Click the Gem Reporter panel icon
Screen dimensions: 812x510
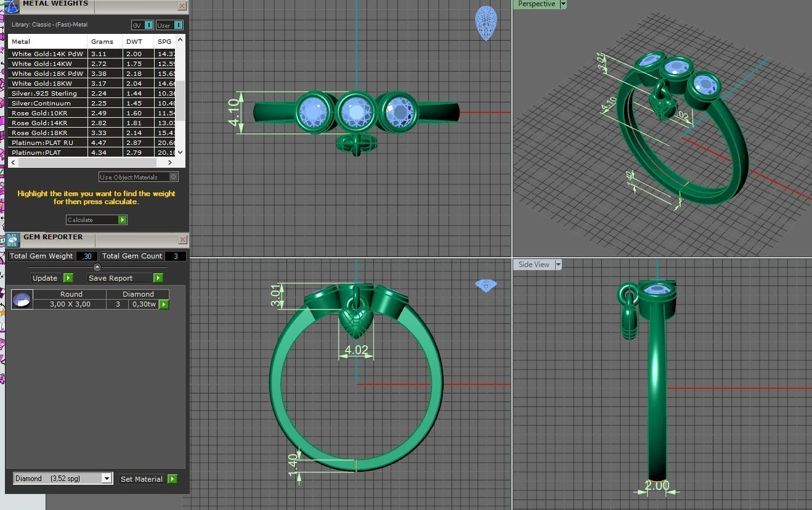click(x=12, y=239)
